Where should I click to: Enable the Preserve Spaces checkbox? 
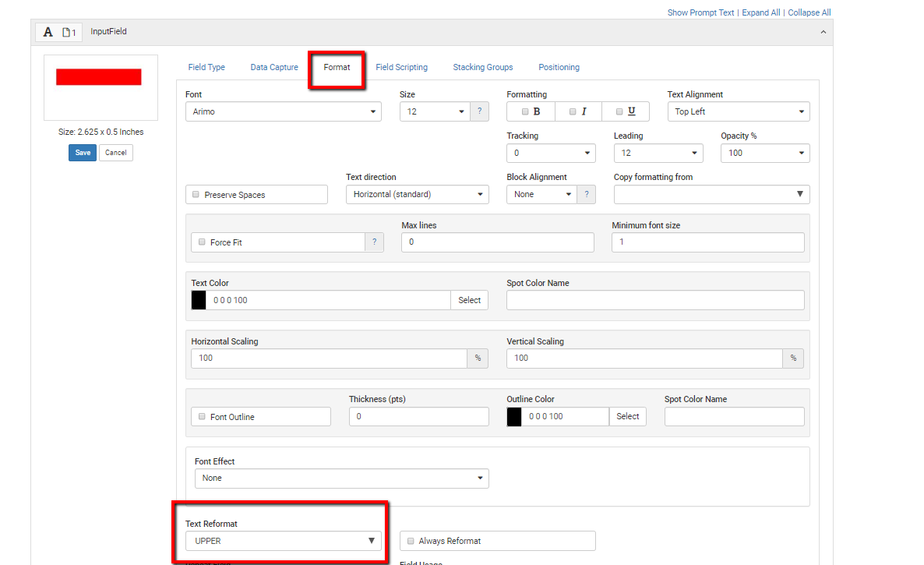(x=196, y=194)
